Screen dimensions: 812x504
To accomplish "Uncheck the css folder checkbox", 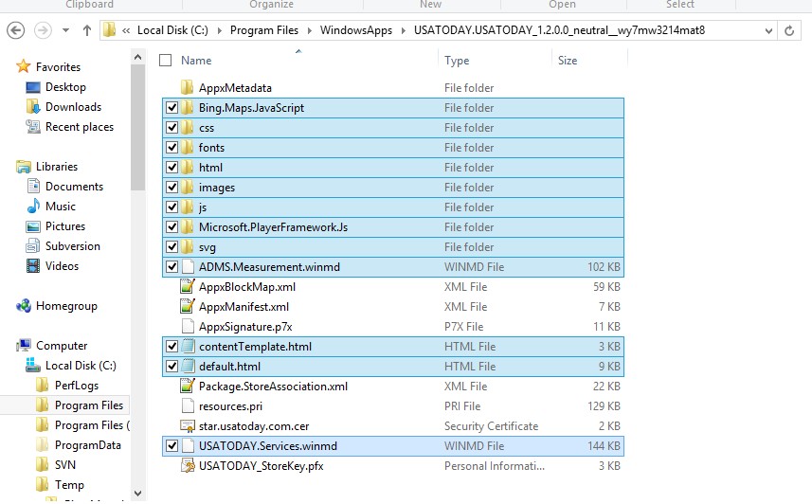I will tap(171, 128).
